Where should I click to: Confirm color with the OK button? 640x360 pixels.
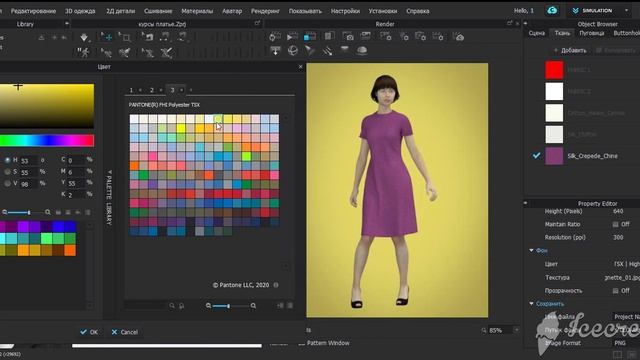pos(89,332)
